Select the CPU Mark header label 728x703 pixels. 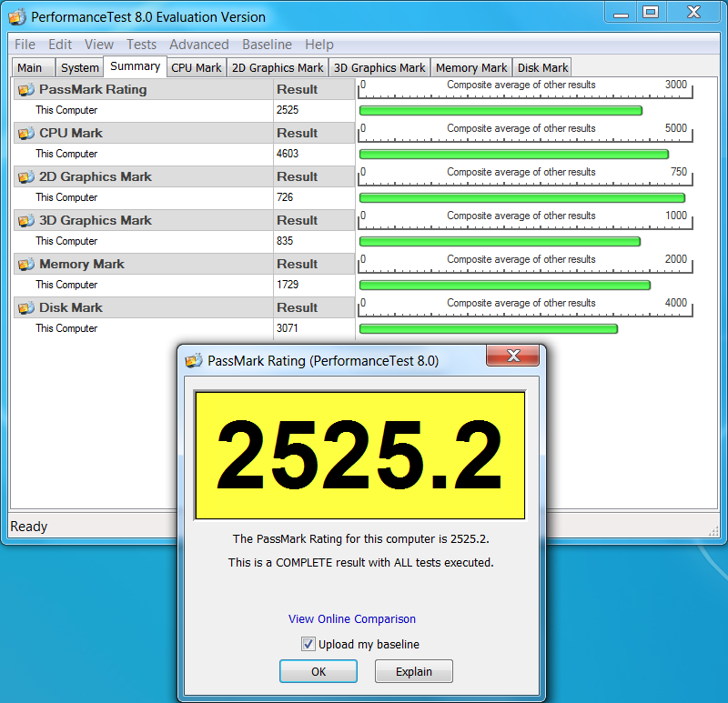pyautogui.click(x=71, y=133)
